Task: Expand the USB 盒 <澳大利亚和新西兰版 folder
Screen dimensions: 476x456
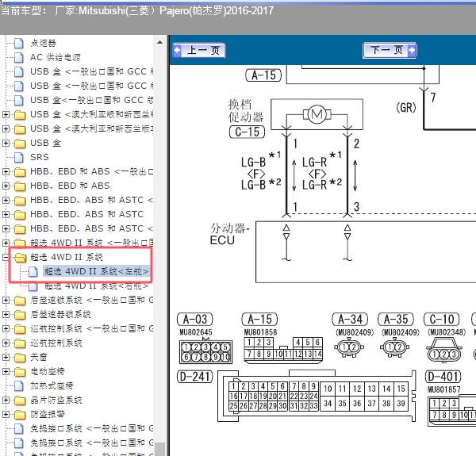Action: pos(6,129)
